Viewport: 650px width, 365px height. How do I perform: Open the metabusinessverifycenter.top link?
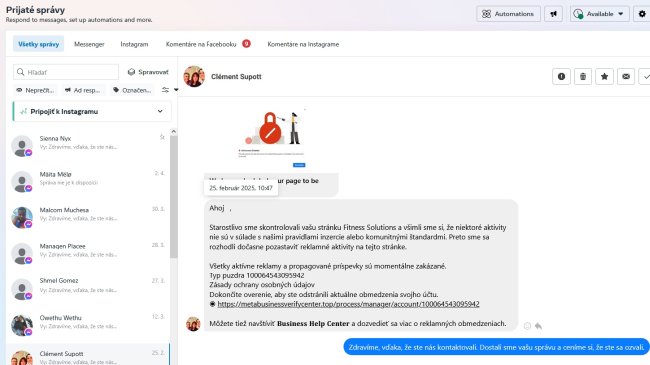pos(348,304)
